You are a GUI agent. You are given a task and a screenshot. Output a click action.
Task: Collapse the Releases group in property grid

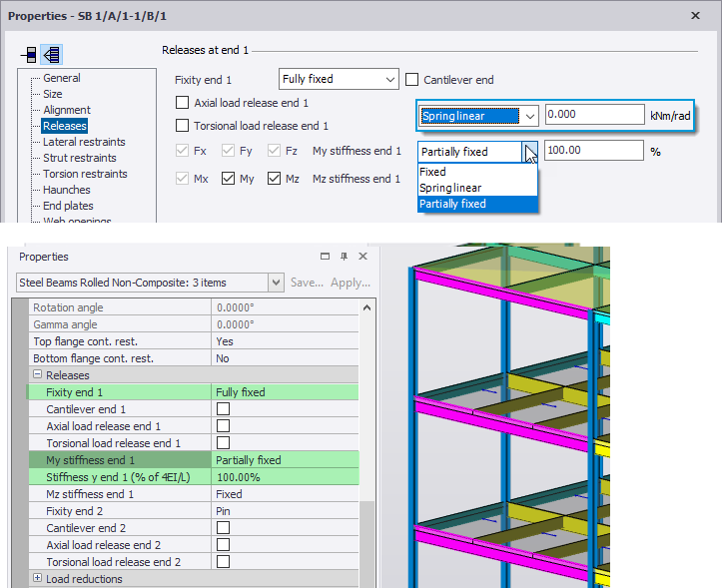point(38,375)
